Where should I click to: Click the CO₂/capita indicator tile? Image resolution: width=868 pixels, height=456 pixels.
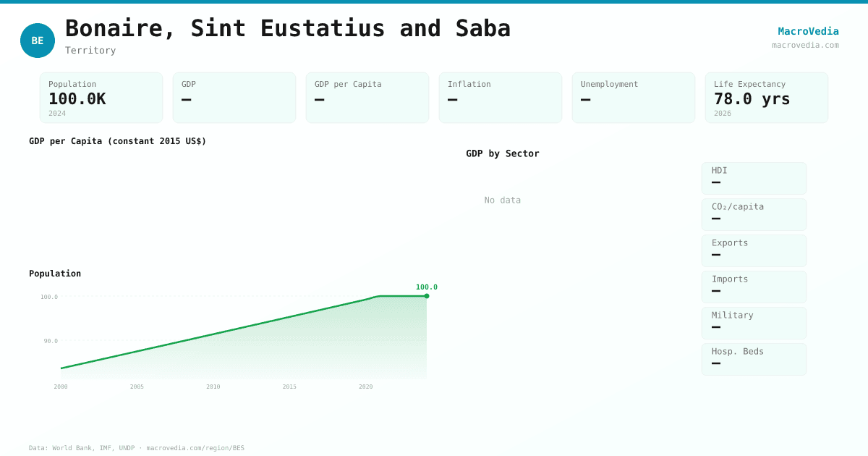click(x=754, y=214)
